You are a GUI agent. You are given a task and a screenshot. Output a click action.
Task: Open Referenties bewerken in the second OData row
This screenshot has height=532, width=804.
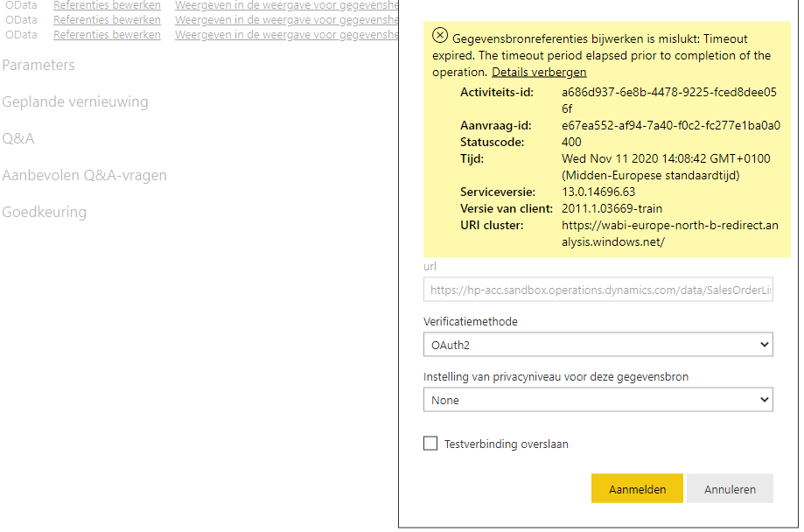pos(107,20)
